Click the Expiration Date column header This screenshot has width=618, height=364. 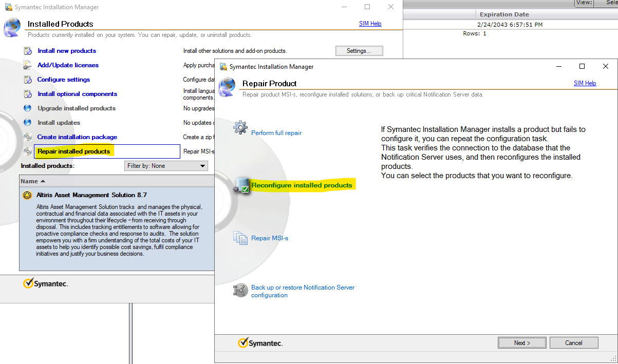(504, 14)
